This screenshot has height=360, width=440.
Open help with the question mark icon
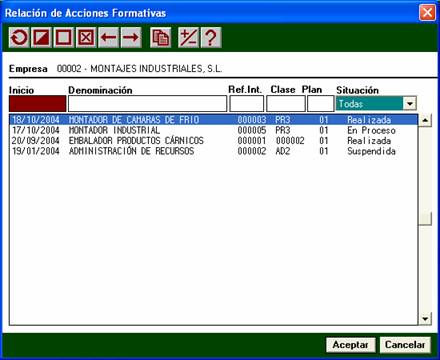click(211, 37)
